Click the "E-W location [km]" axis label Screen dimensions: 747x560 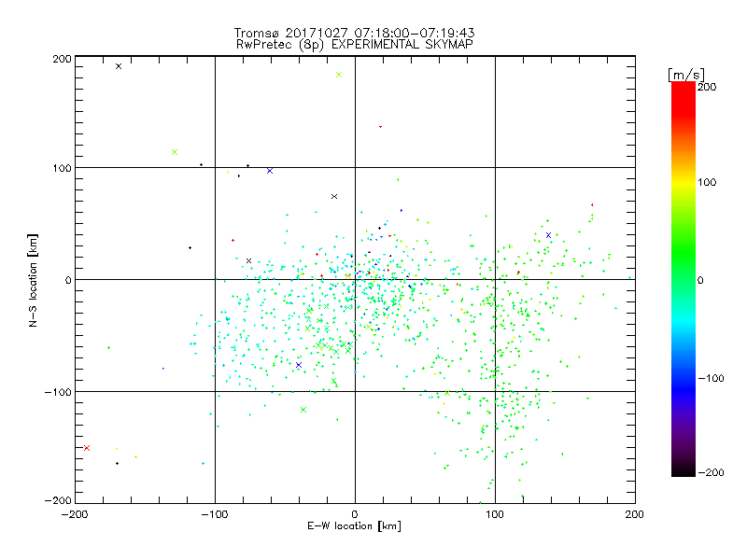pos(354,526)
